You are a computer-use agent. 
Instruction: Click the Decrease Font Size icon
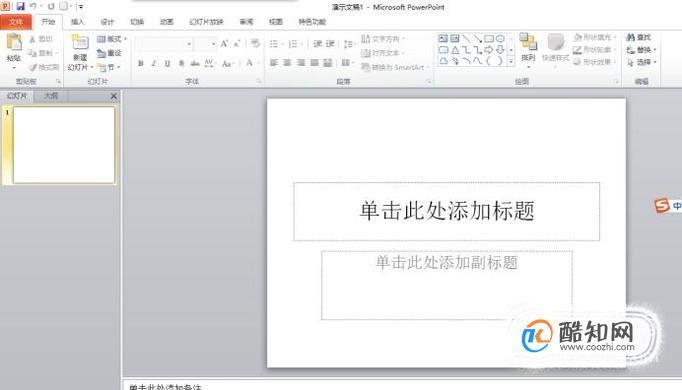237,44
